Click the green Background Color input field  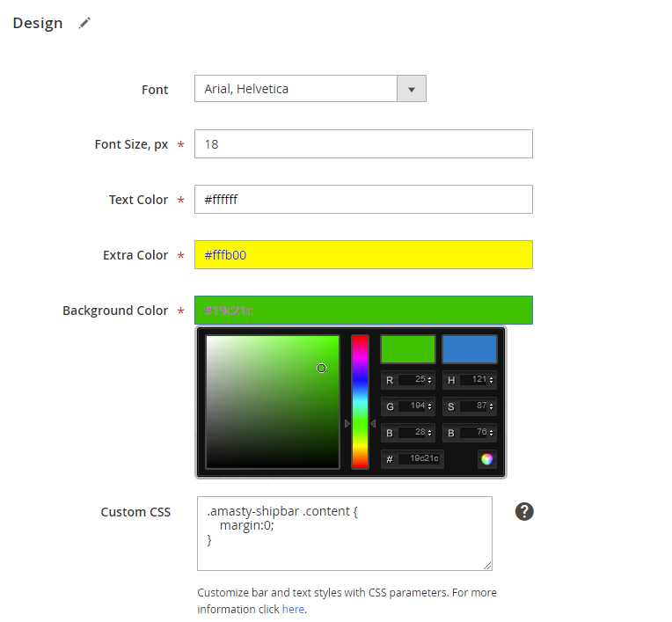point(363,311)
